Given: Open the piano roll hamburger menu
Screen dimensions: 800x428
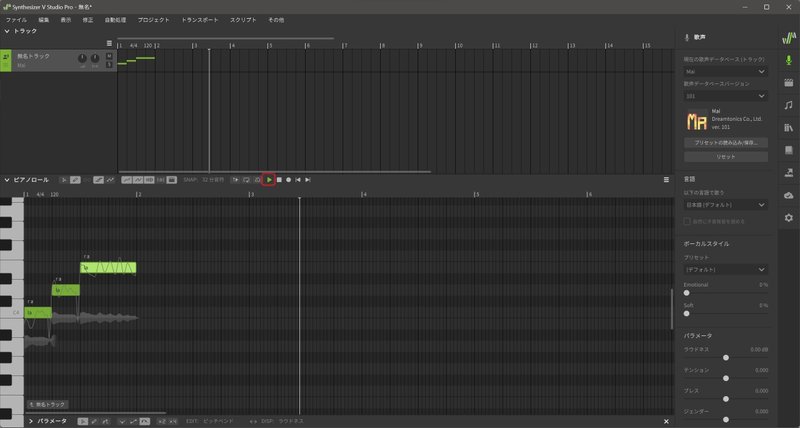Looking at the screenshot, I should pyautogui.click(x=666, y=180).
